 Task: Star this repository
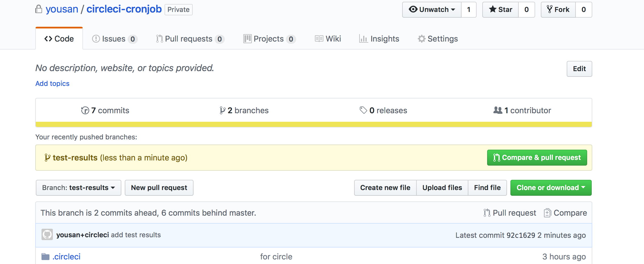[500, 10]
